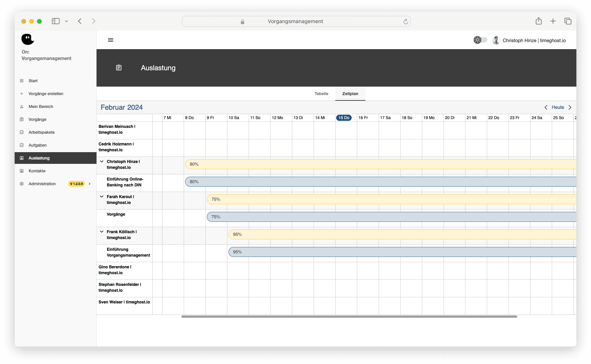
Task: Open Christoph Hinze | timeghost.io user menu
Action: [534, 40]
